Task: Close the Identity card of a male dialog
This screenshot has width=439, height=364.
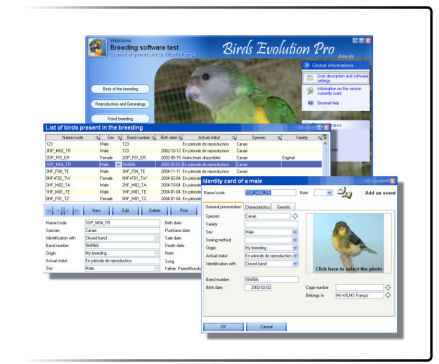Action: (393, 181)
